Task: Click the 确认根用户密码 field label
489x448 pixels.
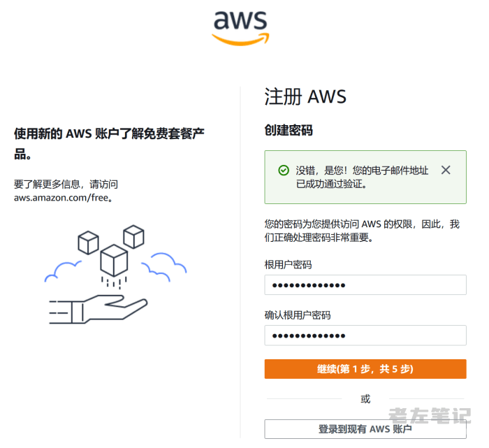Action: (x=298, y=315)
